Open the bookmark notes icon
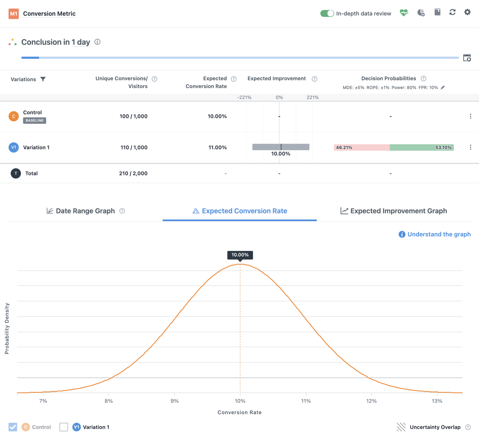Viewport: 479px width, 448px height. [437, 12]
